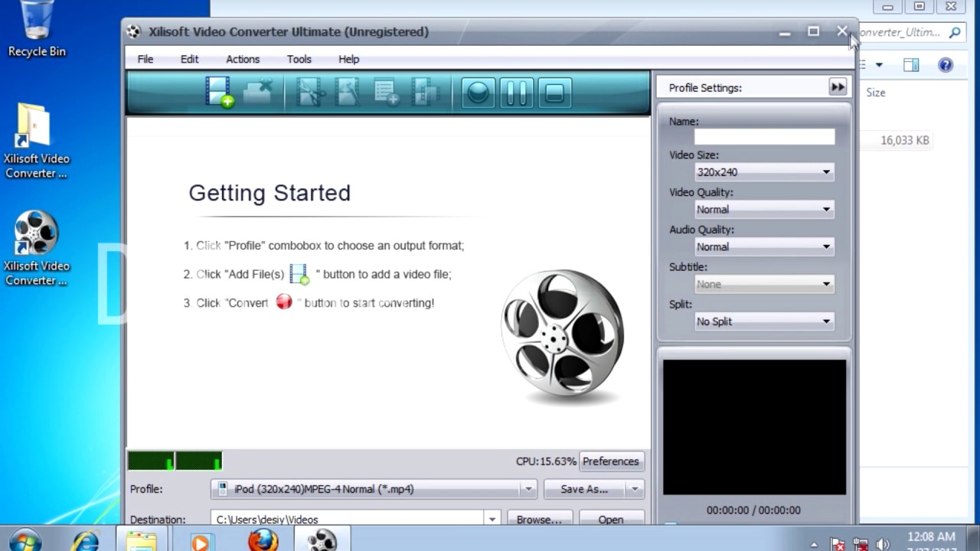
Task: Expand the Video Size dropdown
Action: (826, 172)
